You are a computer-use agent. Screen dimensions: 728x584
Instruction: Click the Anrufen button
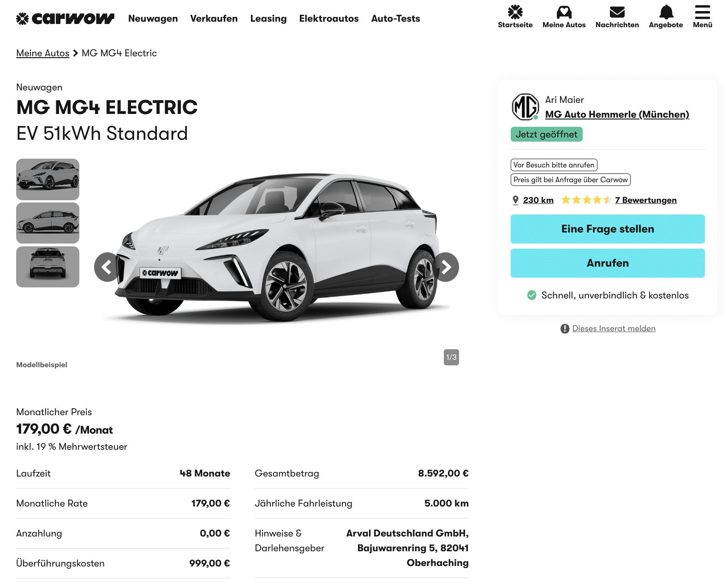[608, 263]
